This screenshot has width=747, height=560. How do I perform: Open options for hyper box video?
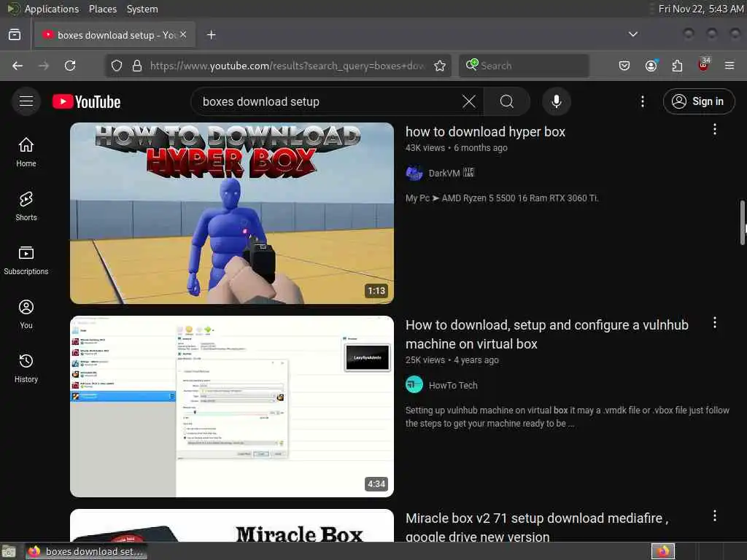click(715, 130)
